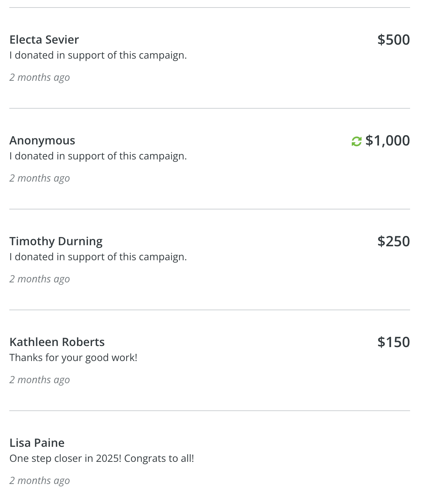Viewport: 433px width, 504px height.
Task: Click timestamp under Lisa Paine's donation
Action: coord(39,481)
